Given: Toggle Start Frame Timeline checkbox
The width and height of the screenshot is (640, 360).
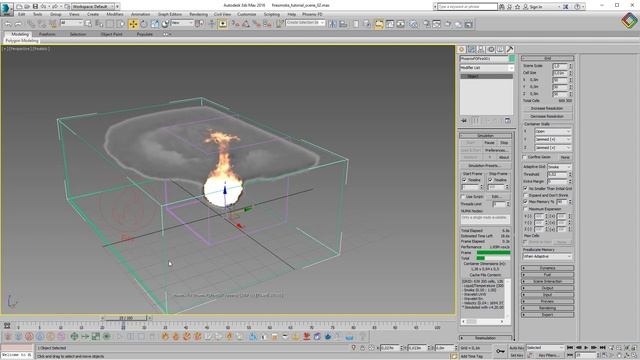Looking at the screenshot, I should (464, 180).
